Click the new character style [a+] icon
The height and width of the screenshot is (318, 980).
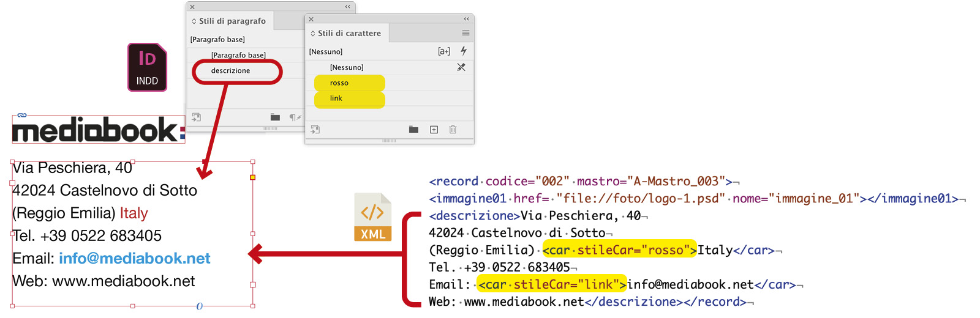(x=444, y=51)
